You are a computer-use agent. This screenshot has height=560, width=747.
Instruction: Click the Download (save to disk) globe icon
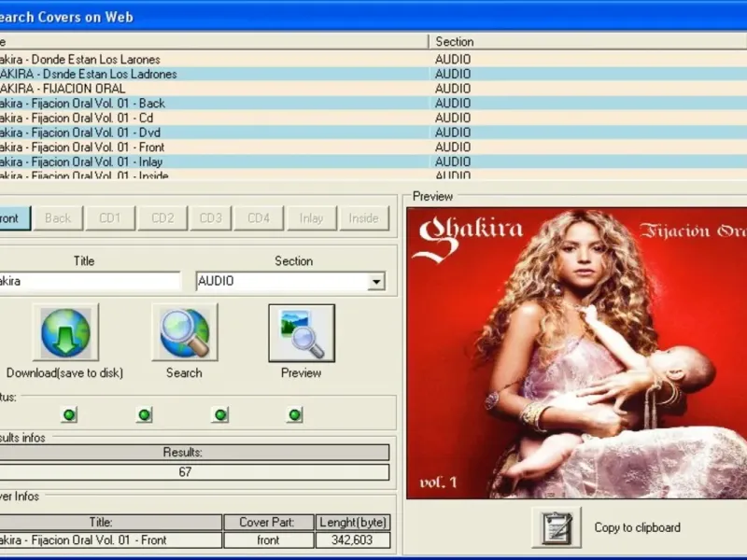(65, 333)
